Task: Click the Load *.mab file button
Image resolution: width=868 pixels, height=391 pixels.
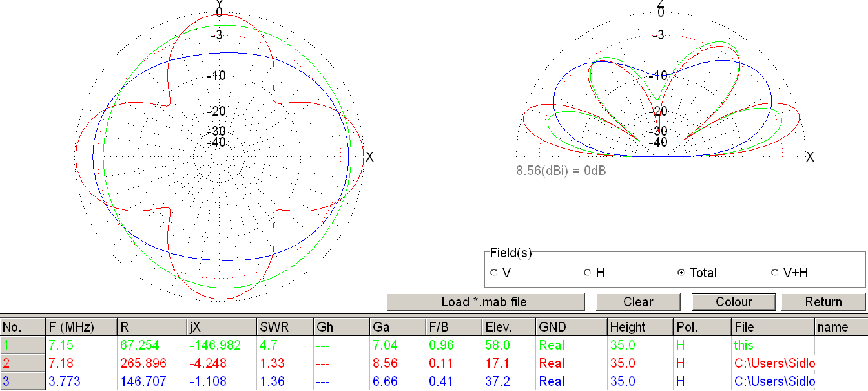Action: tap(485, 302)
